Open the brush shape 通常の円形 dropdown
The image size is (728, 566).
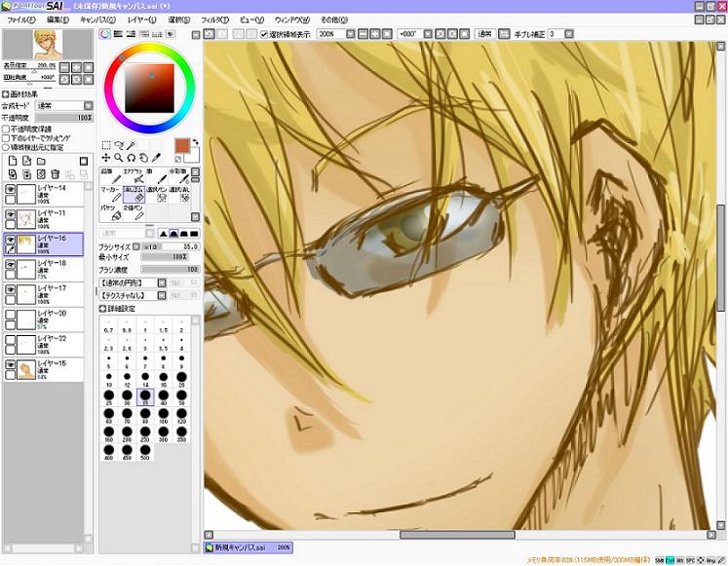(x=162, y=283)
